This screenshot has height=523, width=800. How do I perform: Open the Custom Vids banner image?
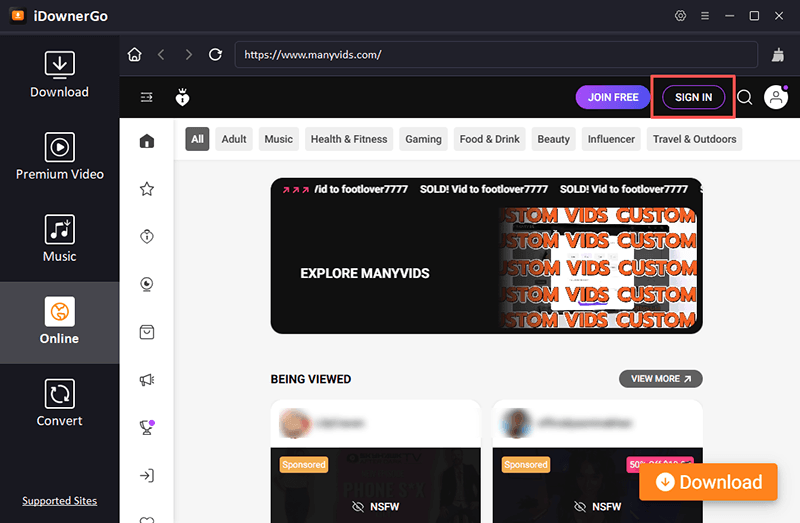(x=597, y=267)
